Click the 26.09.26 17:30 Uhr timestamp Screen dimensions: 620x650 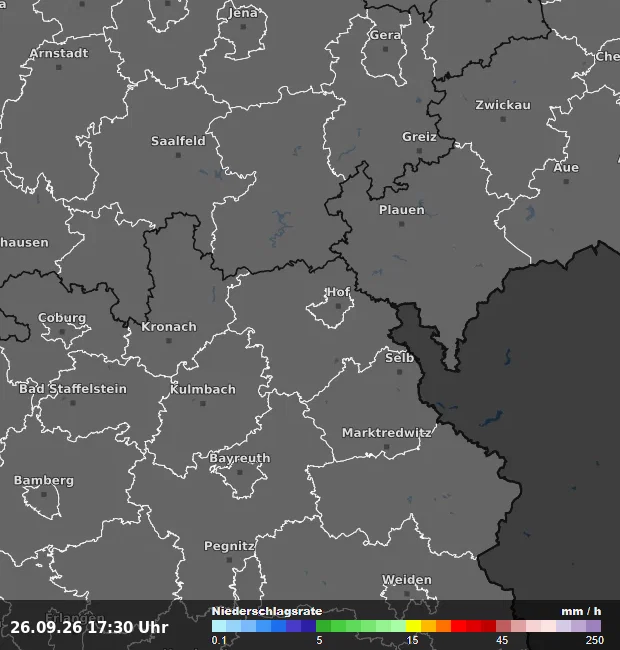[x=89, y=627]
